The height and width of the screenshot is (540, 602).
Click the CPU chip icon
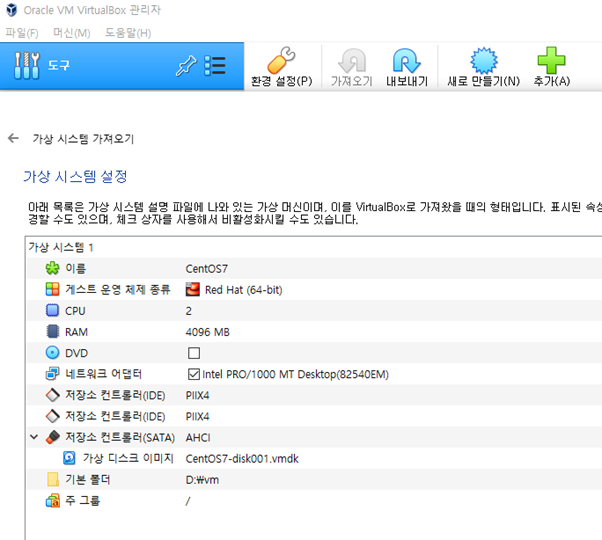pyautogui.click(x=53, y=310)
